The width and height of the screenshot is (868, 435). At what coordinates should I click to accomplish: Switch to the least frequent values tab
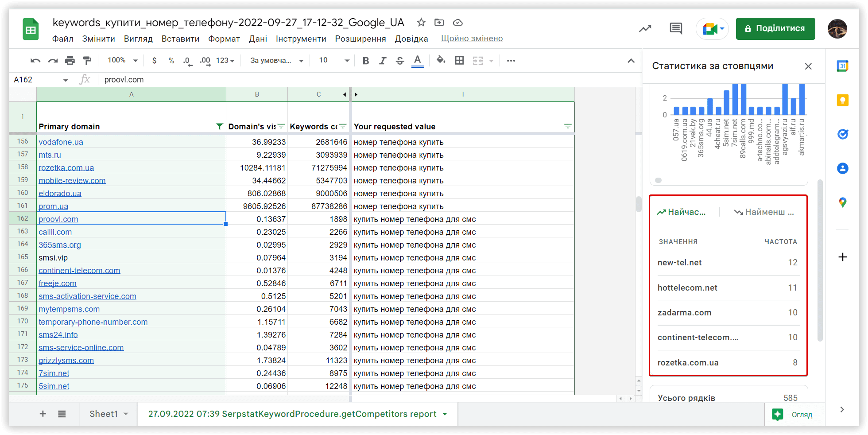[764, 212]
